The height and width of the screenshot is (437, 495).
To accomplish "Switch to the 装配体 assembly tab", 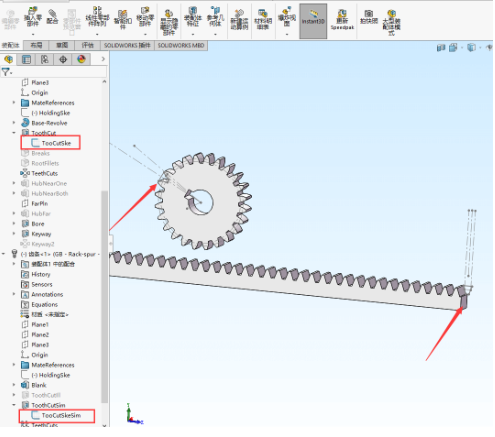I will click(x=11, y=45).
